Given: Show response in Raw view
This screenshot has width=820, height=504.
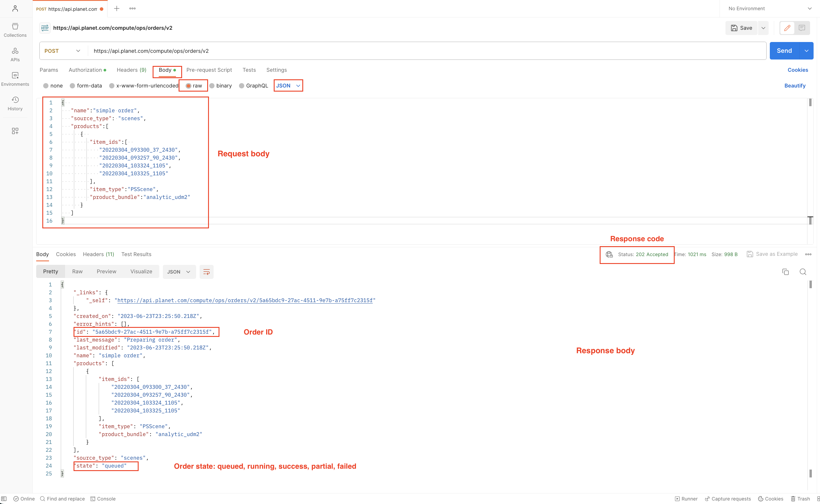Looking at the screenshot, I should coord(77,272).
